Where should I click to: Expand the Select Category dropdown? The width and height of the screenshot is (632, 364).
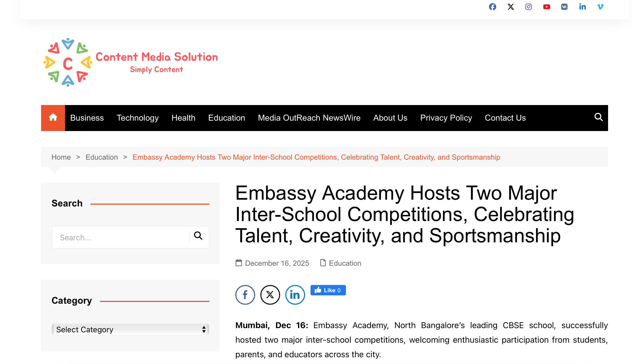point(130,329)
